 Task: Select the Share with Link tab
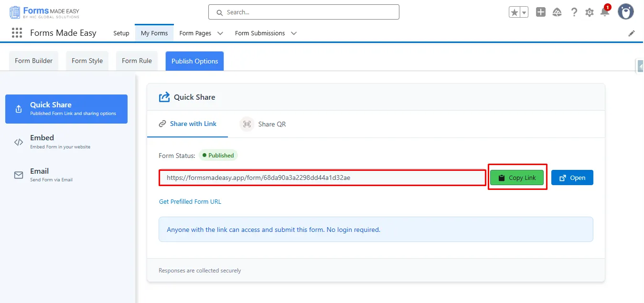click(x=187, y=124)
